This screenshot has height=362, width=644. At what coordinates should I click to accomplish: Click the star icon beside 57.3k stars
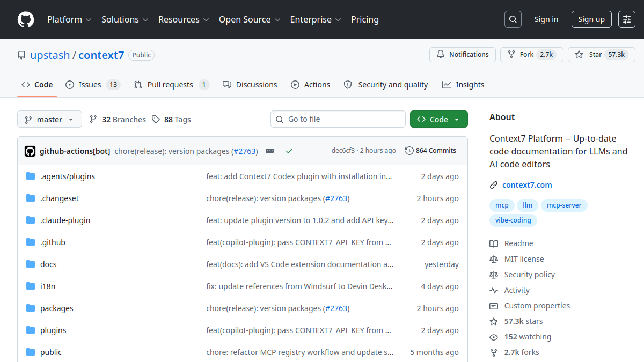[494, 321]
